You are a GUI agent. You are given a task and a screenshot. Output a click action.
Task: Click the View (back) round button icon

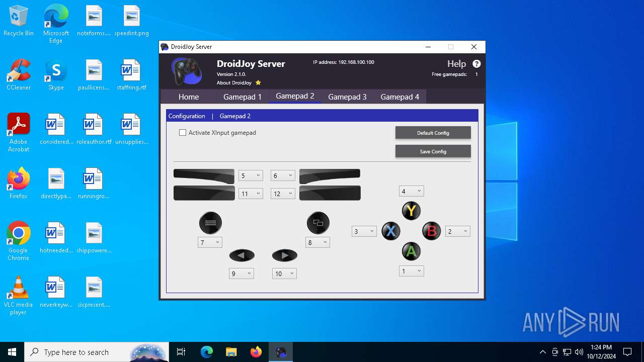[318, 223]
